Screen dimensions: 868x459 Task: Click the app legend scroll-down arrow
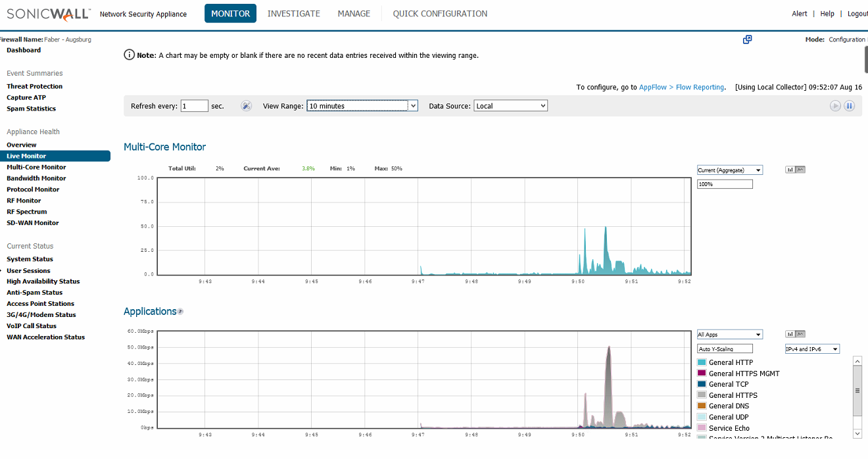click(857, 434)
